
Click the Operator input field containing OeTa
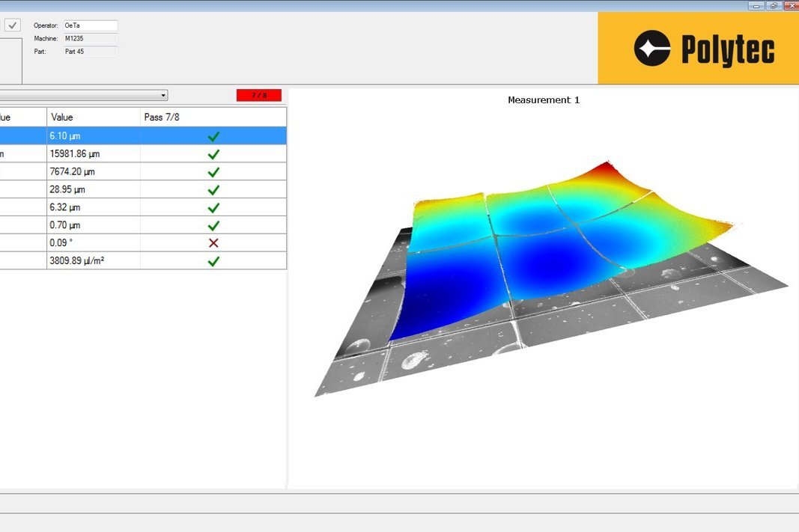91,25
